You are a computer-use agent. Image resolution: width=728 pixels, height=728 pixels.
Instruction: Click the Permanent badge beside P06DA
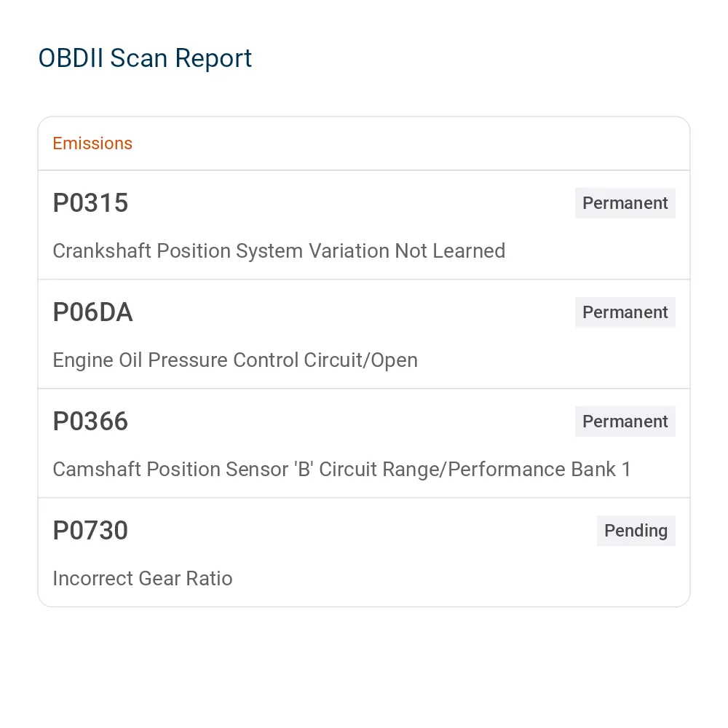pos(625,312)
